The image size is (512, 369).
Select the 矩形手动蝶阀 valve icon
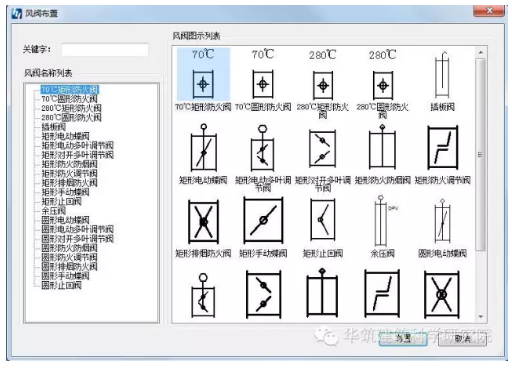pos(263,220)
